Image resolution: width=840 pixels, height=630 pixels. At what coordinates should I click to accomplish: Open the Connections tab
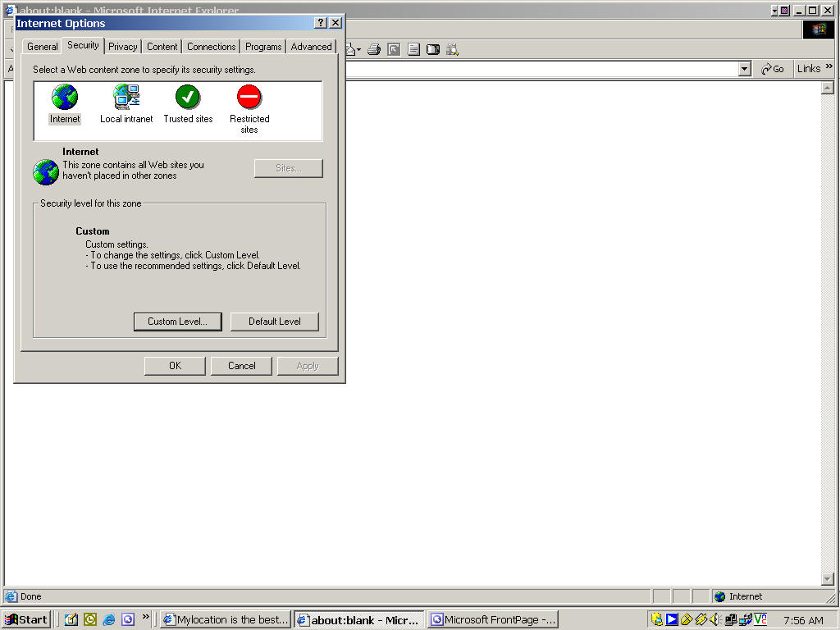(x=211, y=47)
